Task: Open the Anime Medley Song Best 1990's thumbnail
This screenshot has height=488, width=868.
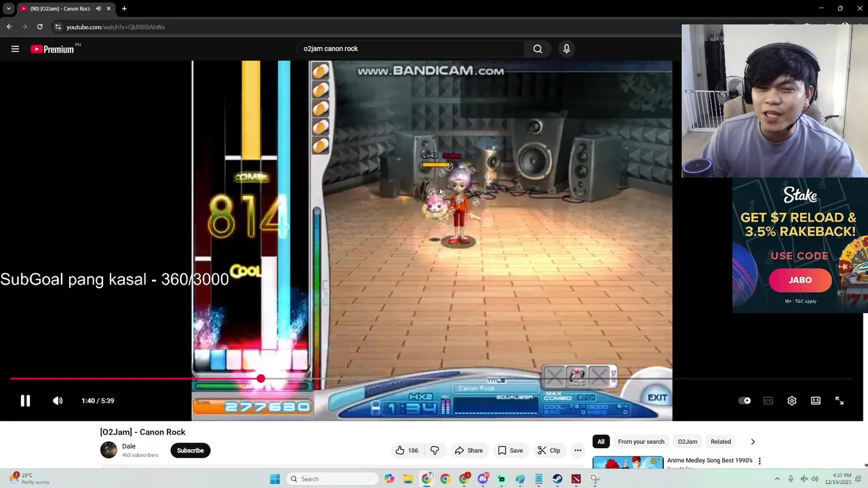Action: [x=628, y=463]
